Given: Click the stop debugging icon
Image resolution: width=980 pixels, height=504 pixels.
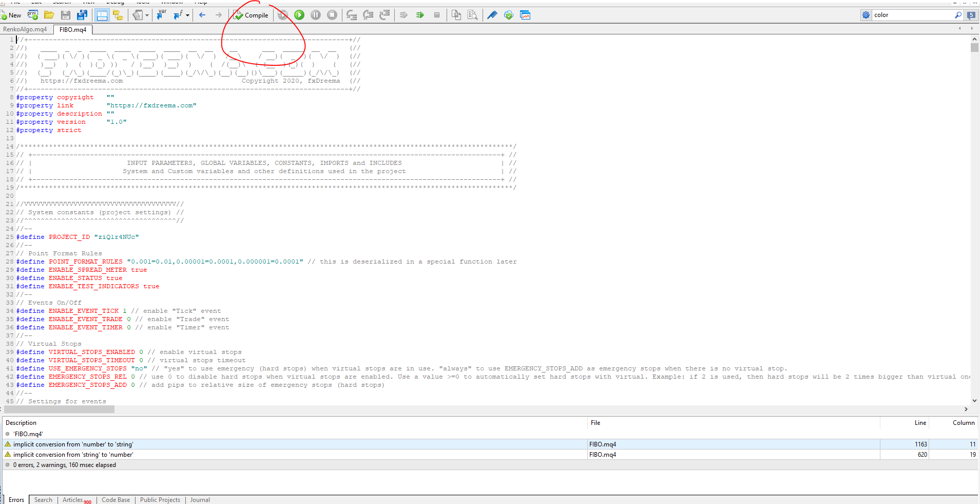Looking at the screenshot, I should pos(332,15).
